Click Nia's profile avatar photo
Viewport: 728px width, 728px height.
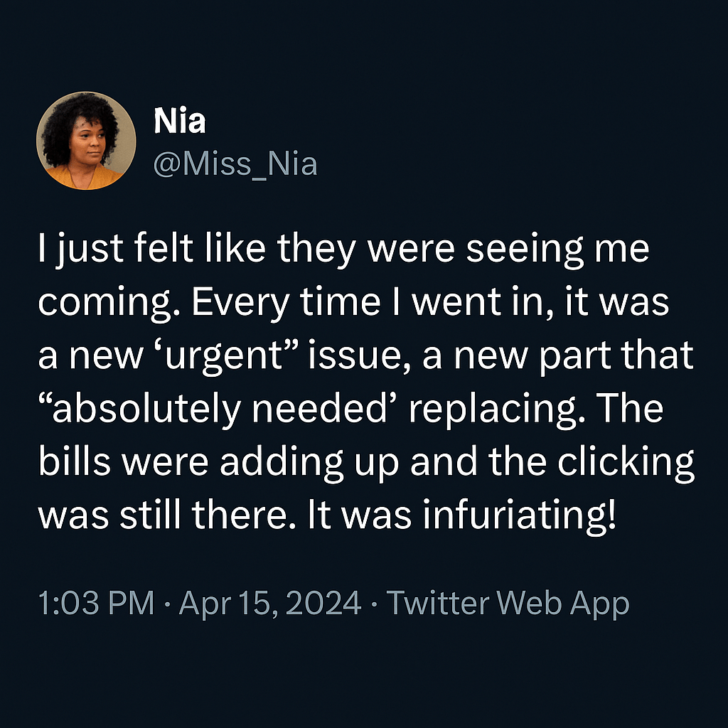[x=86, y=141]
